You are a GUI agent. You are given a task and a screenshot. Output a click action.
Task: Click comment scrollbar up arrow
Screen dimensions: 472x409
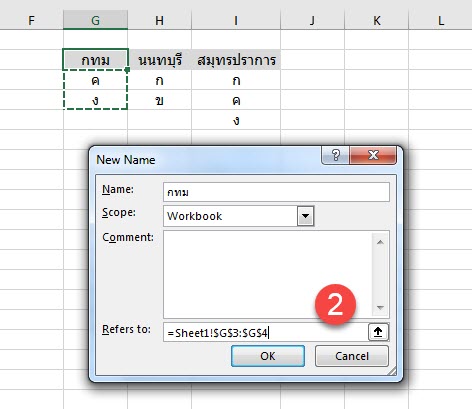pos(380,242)
